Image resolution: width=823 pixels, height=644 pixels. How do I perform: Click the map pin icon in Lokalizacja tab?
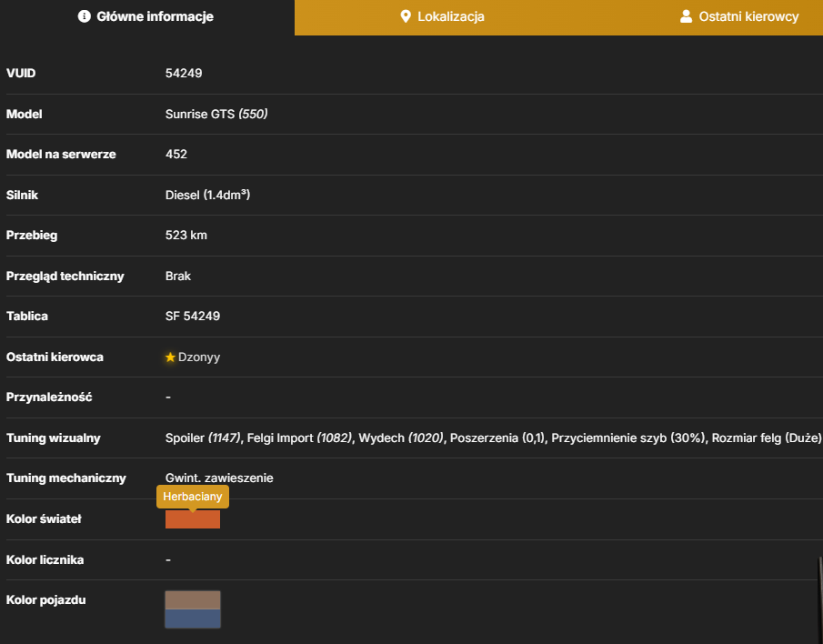(x=406, y=16)
